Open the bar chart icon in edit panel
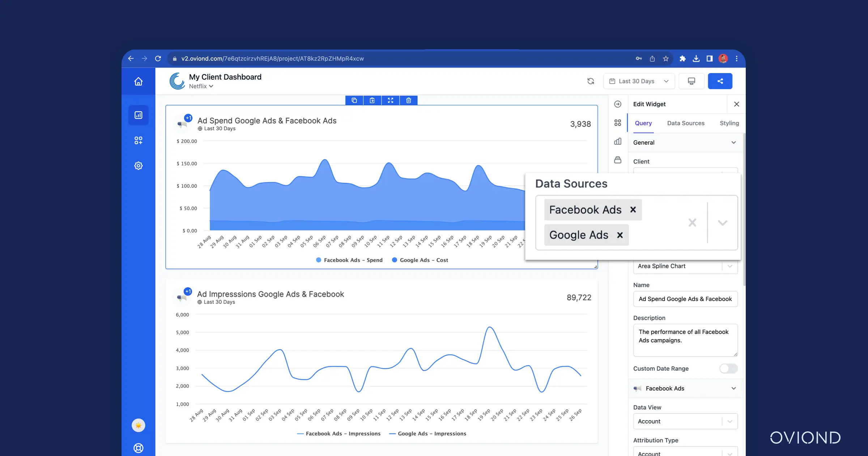This screenshot has height=456, width=868. click(618, 142)
